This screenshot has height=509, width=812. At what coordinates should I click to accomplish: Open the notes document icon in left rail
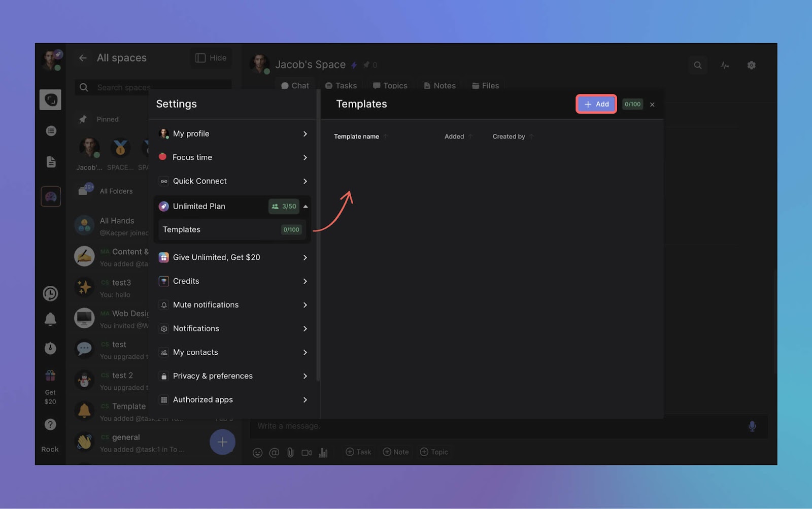(x=51, y=162)
